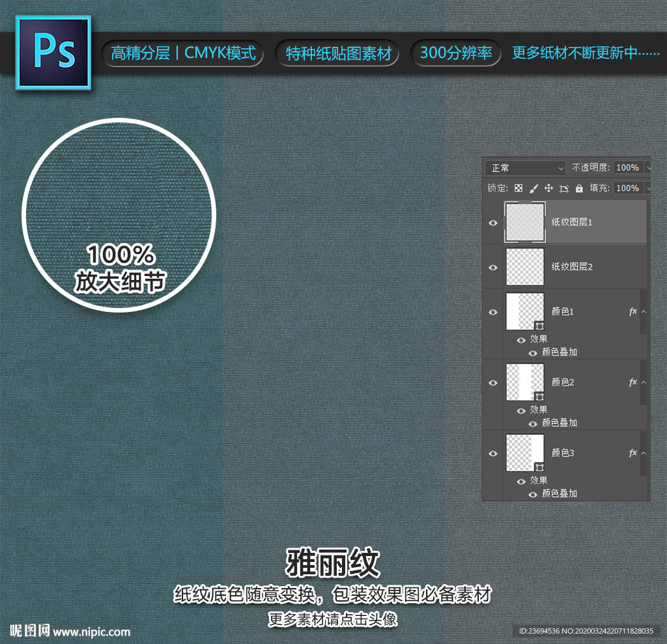
Task: Toggle visibility of 颜色3 layer
Action: coord(493,453)
